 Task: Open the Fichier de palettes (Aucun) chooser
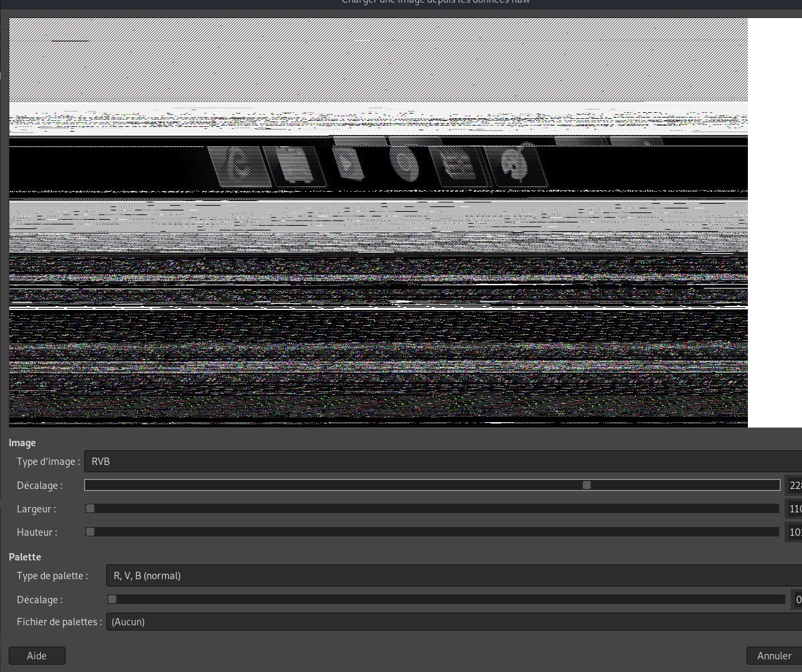pyautogui.click(x=453, y=622)
